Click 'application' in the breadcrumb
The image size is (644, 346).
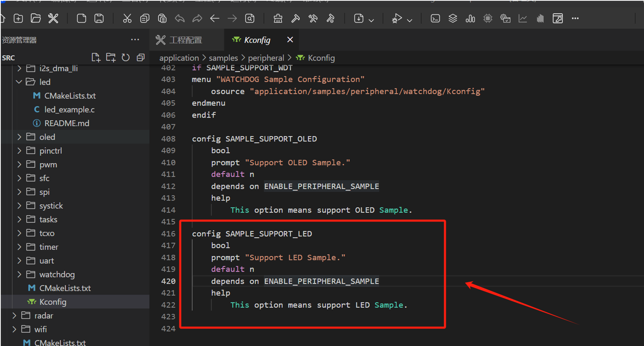[x=179, y=58]
